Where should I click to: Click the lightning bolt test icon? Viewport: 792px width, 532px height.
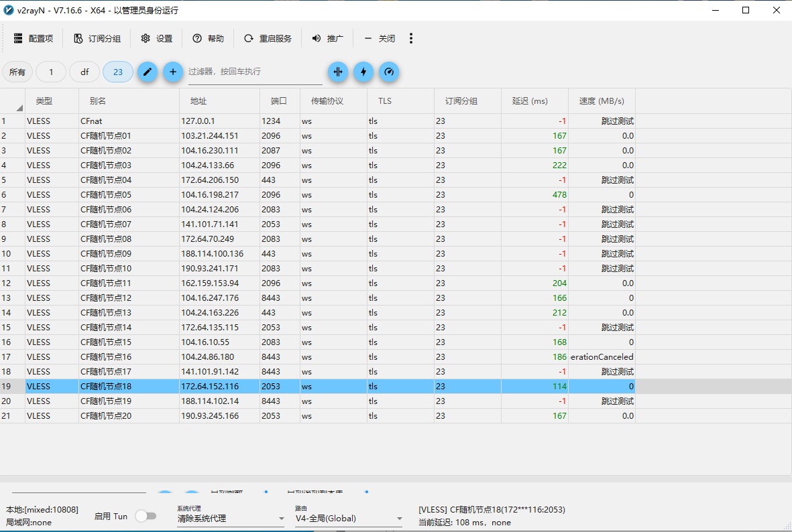(x=363, y=72)
